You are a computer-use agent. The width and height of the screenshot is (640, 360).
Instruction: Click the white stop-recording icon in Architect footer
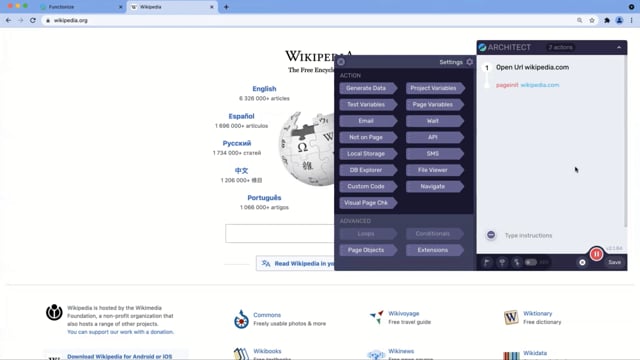coord(582,262)
